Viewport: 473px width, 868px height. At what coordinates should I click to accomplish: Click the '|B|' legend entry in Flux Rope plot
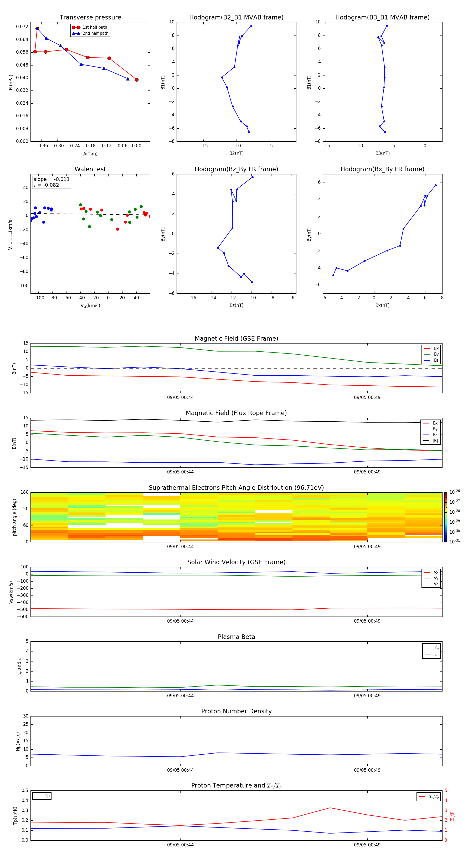[431, 441]
